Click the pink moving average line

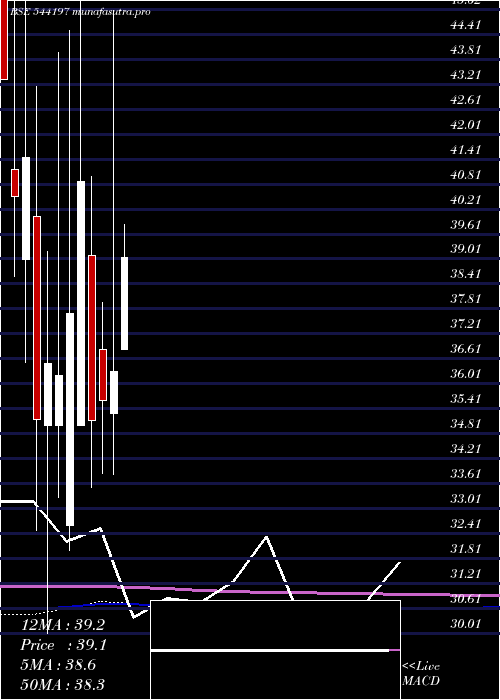(250, 591)
